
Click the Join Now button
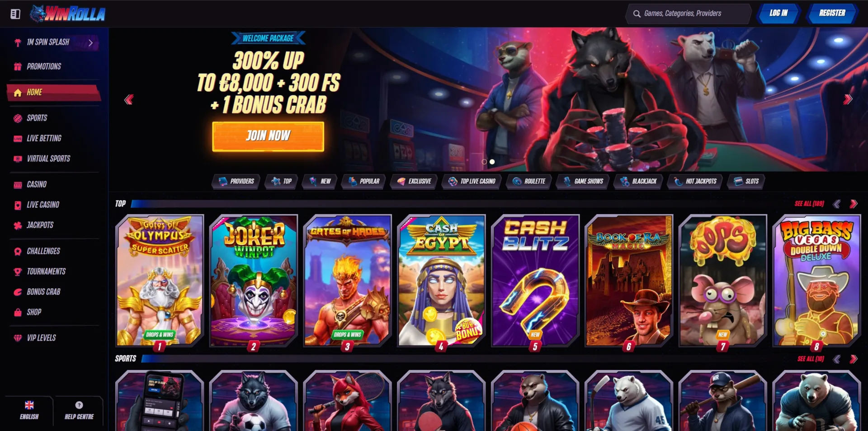(x=268, y=136)
